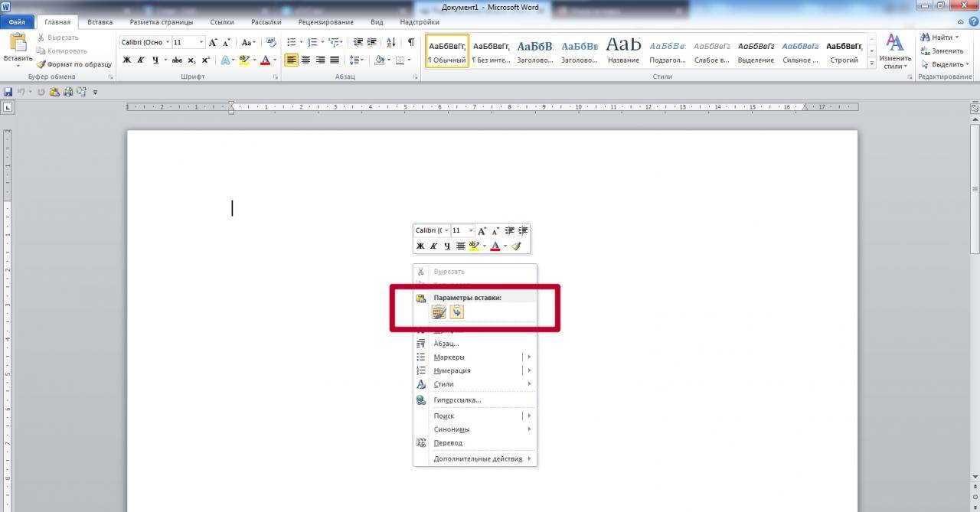Expand the font size dropdown in ribbon

point(201,42)
